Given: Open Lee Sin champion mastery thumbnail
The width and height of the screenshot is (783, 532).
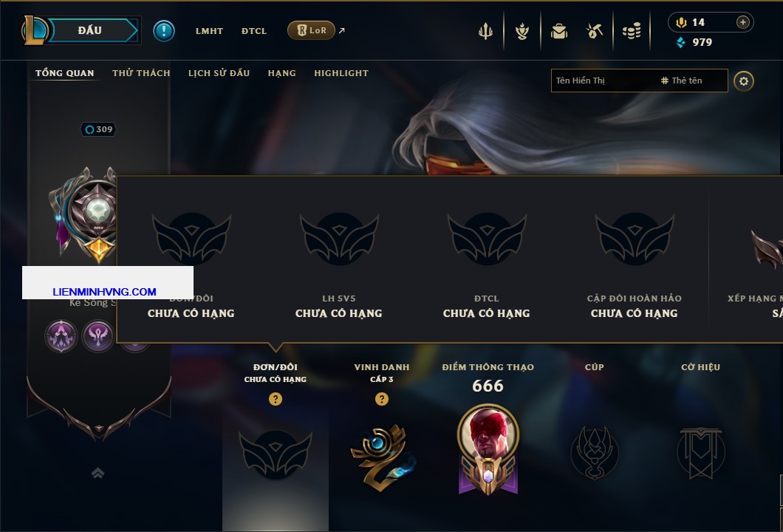Looking at the screenshot, I should pyautogui.click(x=488, y=449).
